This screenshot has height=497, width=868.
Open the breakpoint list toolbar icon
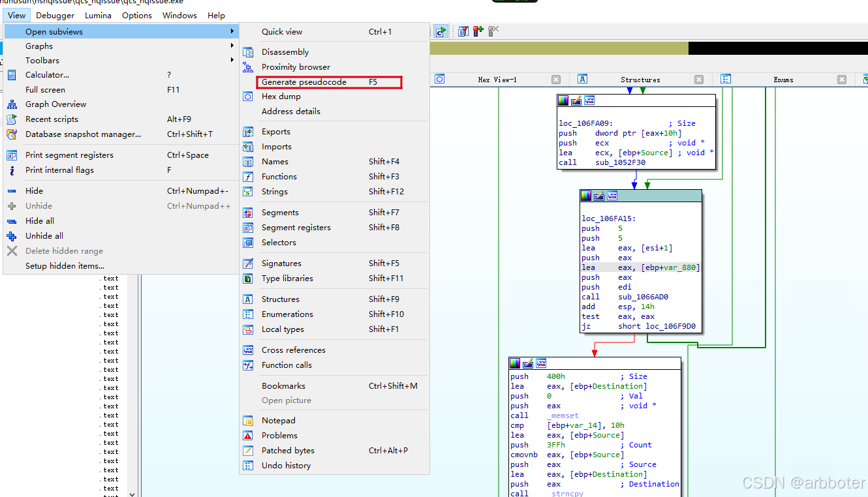tap(463, 31)
